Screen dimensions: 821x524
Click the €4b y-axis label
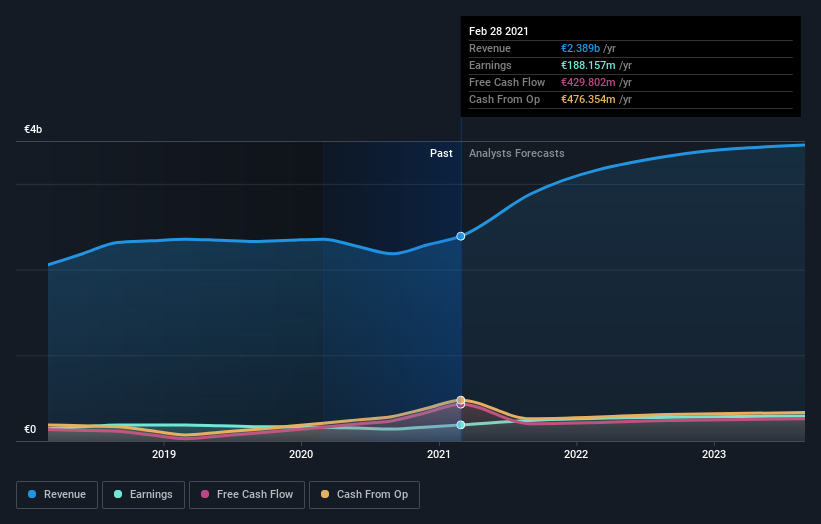33,129
